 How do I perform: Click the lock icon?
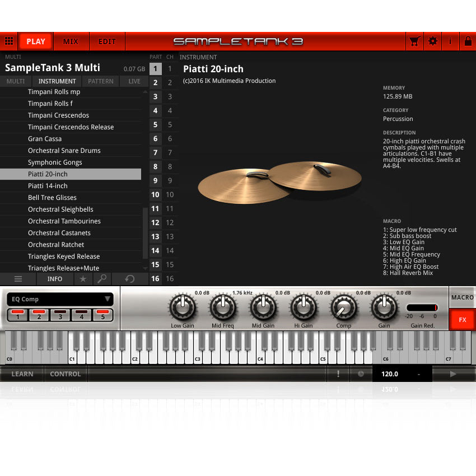468,41
